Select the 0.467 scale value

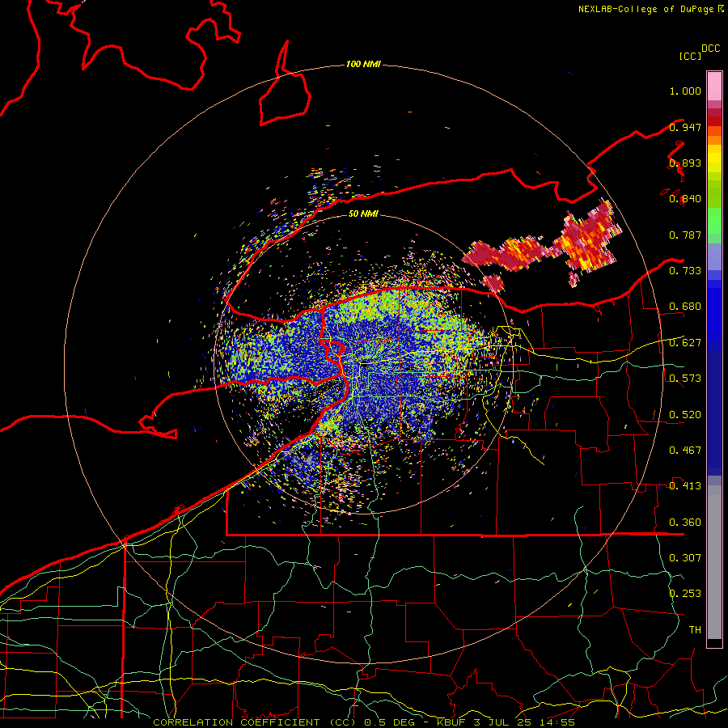click(685, 451)
